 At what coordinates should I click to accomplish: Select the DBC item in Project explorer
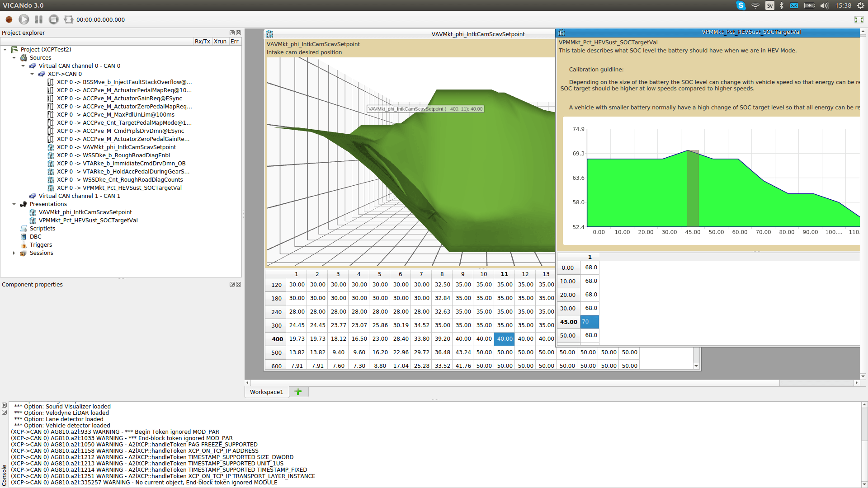[35, 237]
